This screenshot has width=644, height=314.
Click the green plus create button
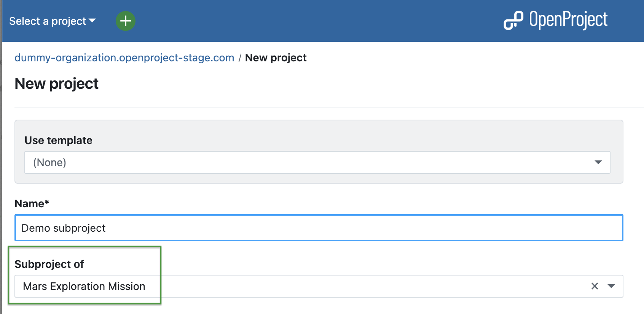[126, 21]
